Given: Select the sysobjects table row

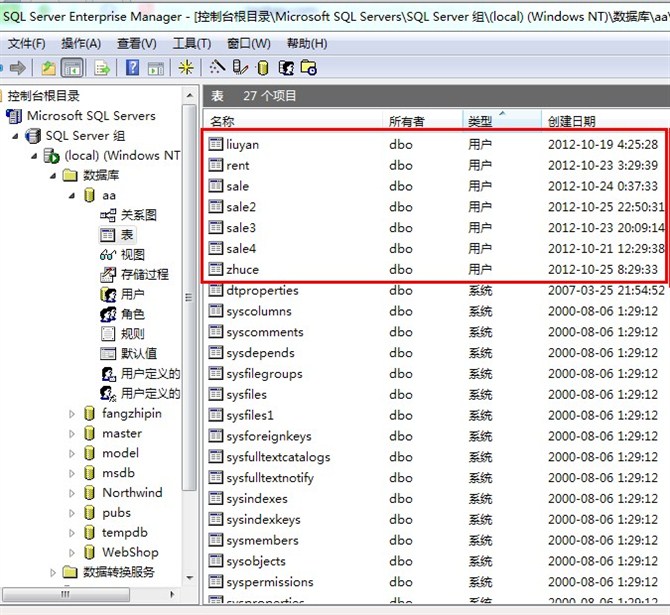Looking at the screenshot, I should pyautogui.click(x=436, y=561).
